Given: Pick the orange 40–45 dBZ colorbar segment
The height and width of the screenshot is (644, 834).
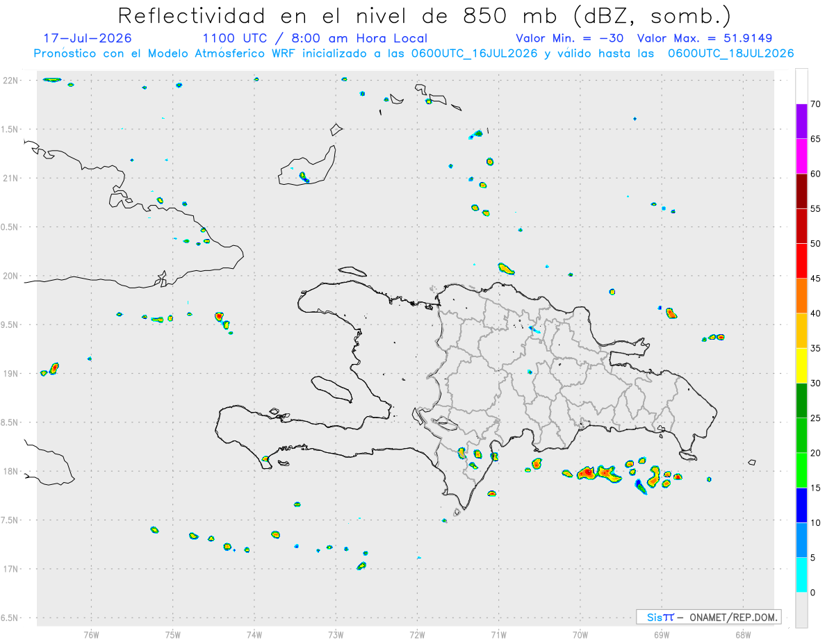Looking at the screenshot, I should (801, 296).
